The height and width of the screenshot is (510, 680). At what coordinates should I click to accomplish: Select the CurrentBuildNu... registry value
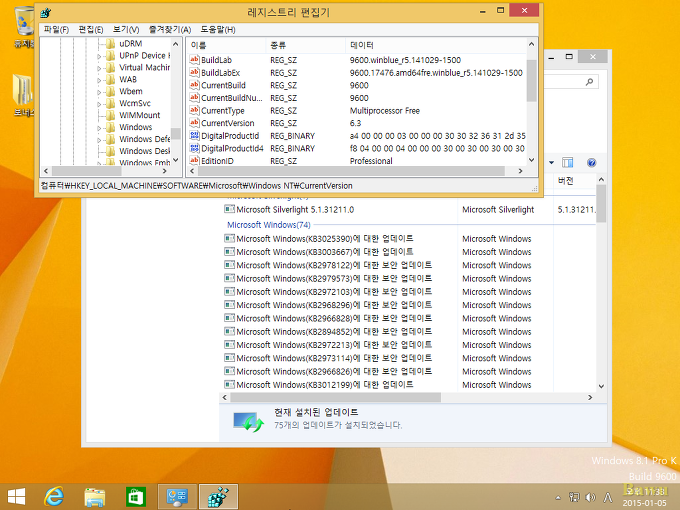(x=232, y=98)
